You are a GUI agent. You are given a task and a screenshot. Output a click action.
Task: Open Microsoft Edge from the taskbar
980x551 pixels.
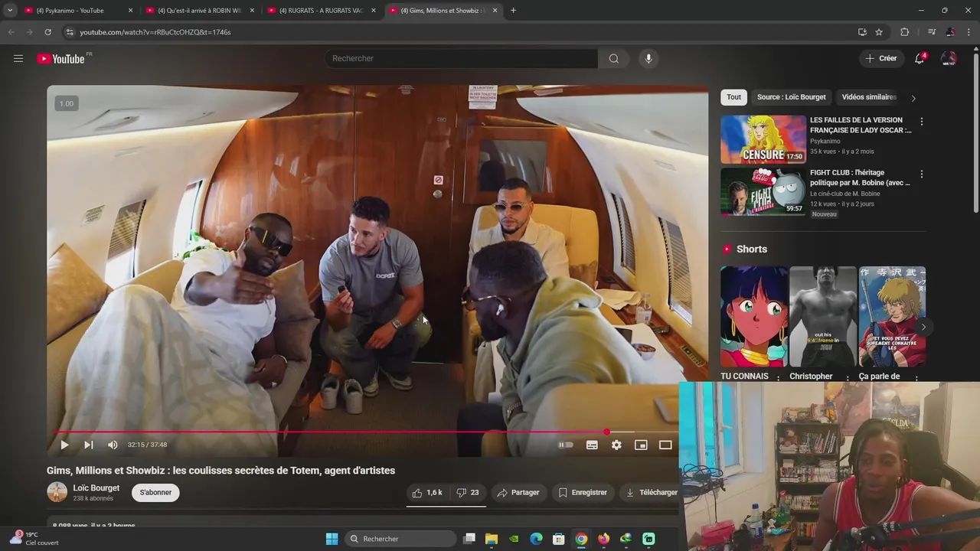click(537, 539)
